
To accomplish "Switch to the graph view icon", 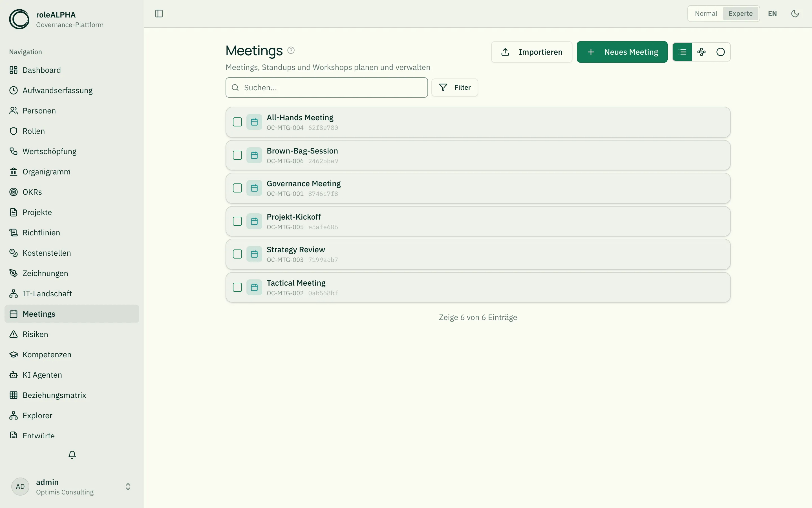I will (701, 52).
